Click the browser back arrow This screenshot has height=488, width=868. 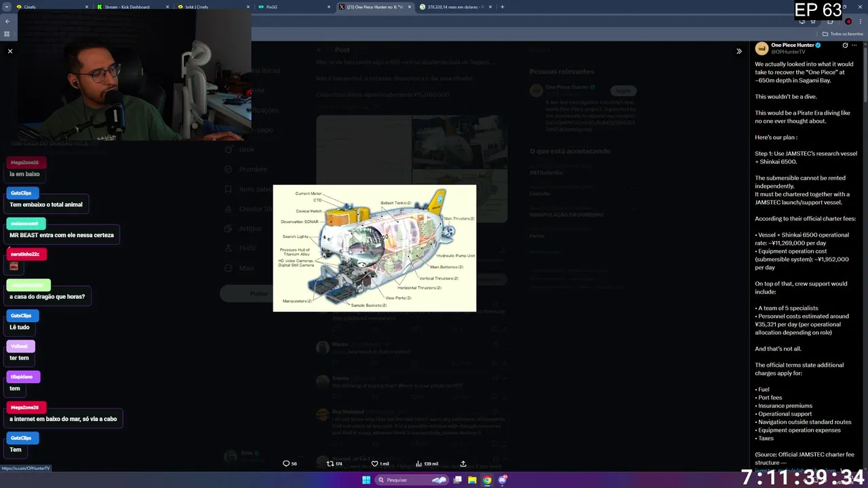[x=7, y=21]
